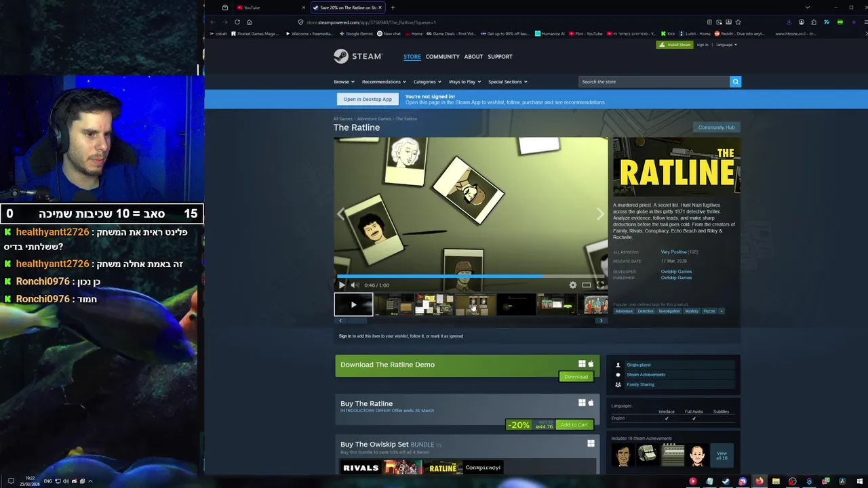868x488 pixels.
Task: Reload the browser page
Action: (x=237, y=22)
